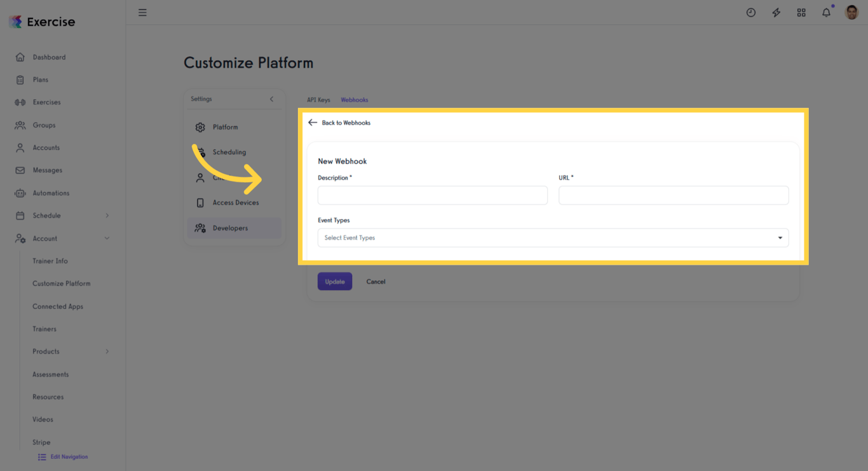Screen dimensions: 868x471
Task: Select the lightning bolt quick-actions icon
Action: click(x=776, y=12)
